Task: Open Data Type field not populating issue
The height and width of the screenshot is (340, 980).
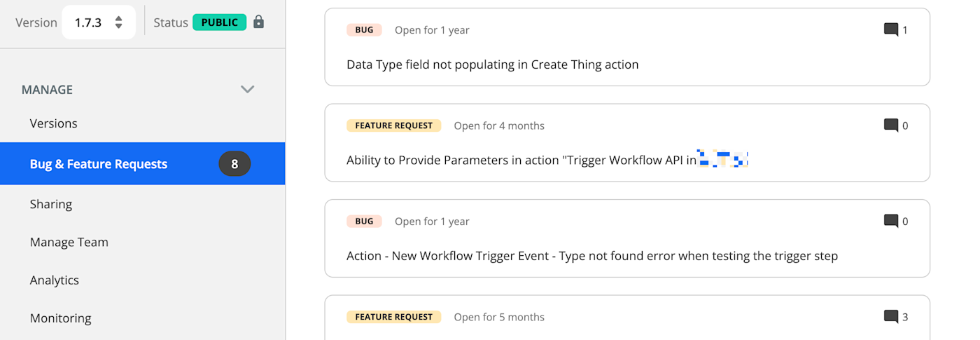Action: (492, 64)
